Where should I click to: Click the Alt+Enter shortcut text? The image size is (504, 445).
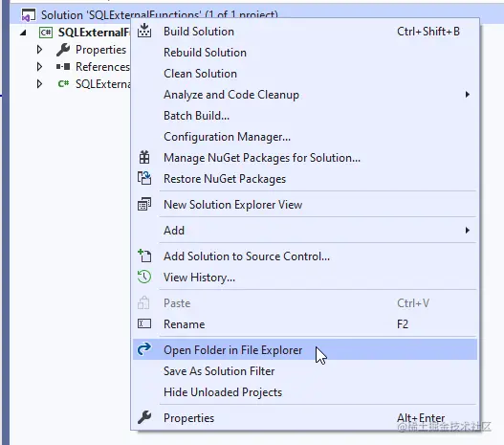421,417
